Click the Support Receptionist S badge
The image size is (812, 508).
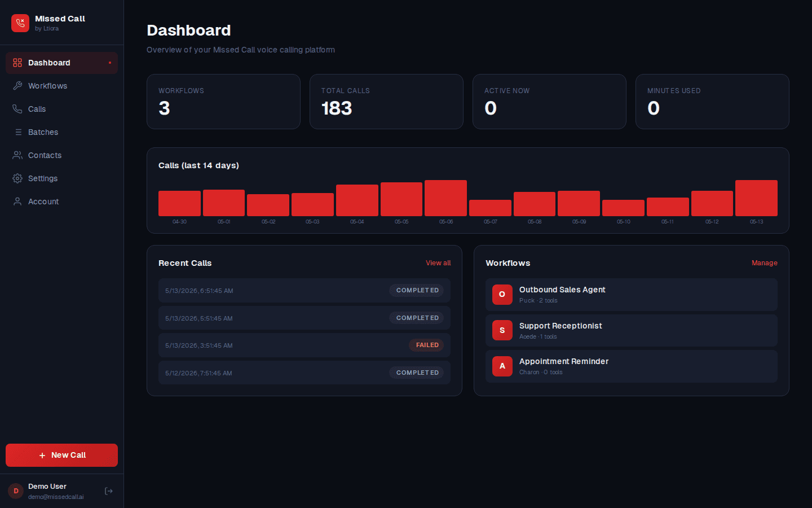pyautogui.click(x=502, y=330)
